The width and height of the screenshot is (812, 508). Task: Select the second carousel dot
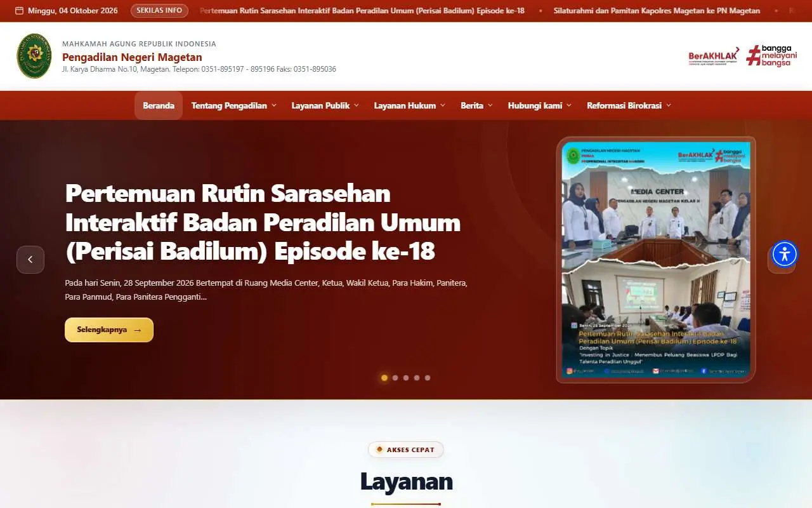click(x=395, y=378)
